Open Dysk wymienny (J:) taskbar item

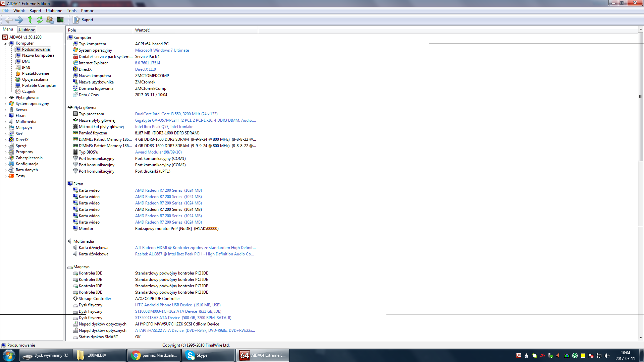tap(45, 355)
